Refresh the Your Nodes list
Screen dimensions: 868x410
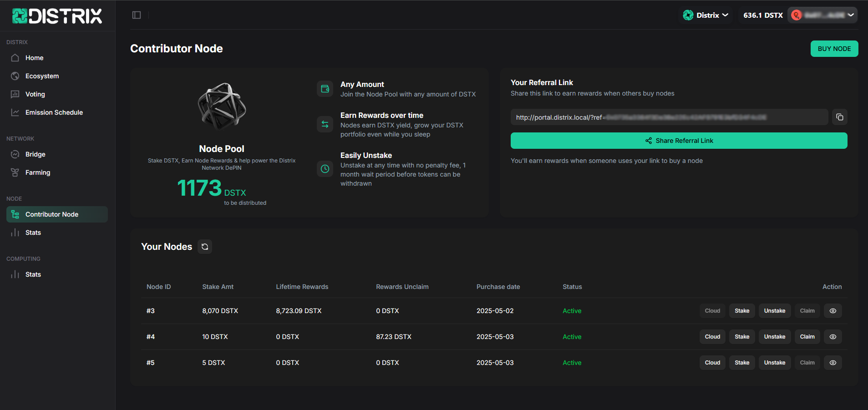(x=205, y=247)
